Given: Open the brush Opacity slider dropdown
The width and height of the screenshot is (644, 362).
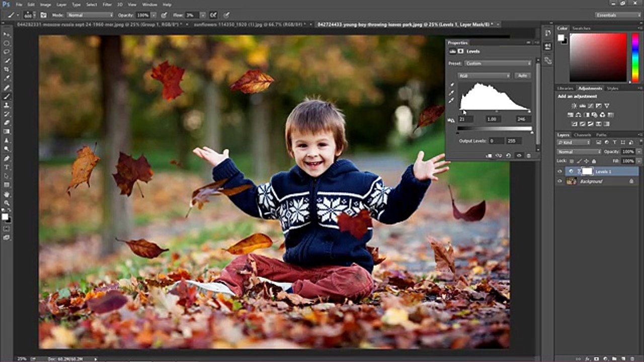Looking at the screenshot, I should pos(153,15).
